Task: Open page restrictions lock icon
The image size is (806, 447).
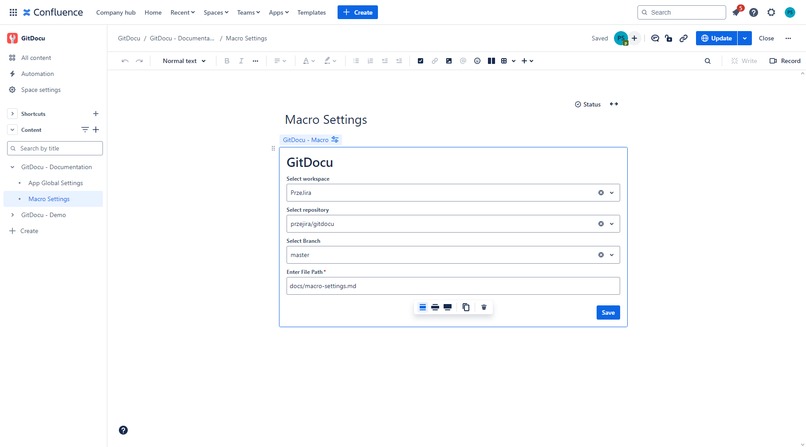Action: tap(669, 38)
